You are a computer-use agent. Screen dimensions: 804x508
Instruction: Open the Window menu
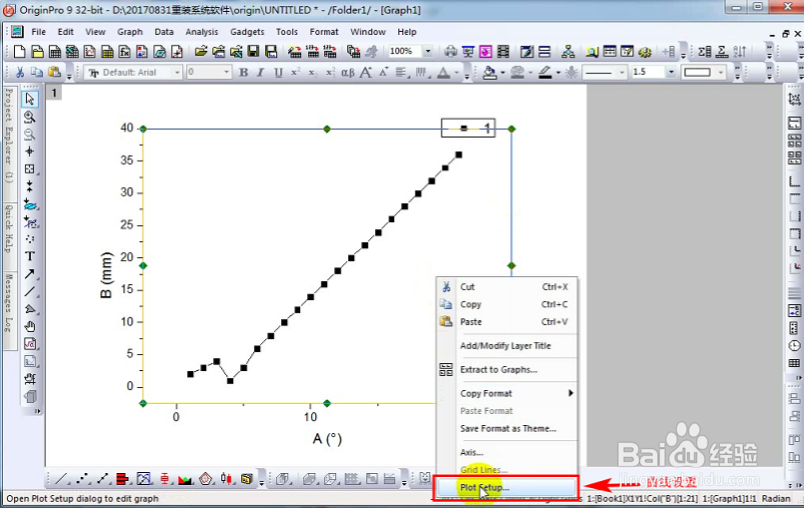click(x=368, y=32)
